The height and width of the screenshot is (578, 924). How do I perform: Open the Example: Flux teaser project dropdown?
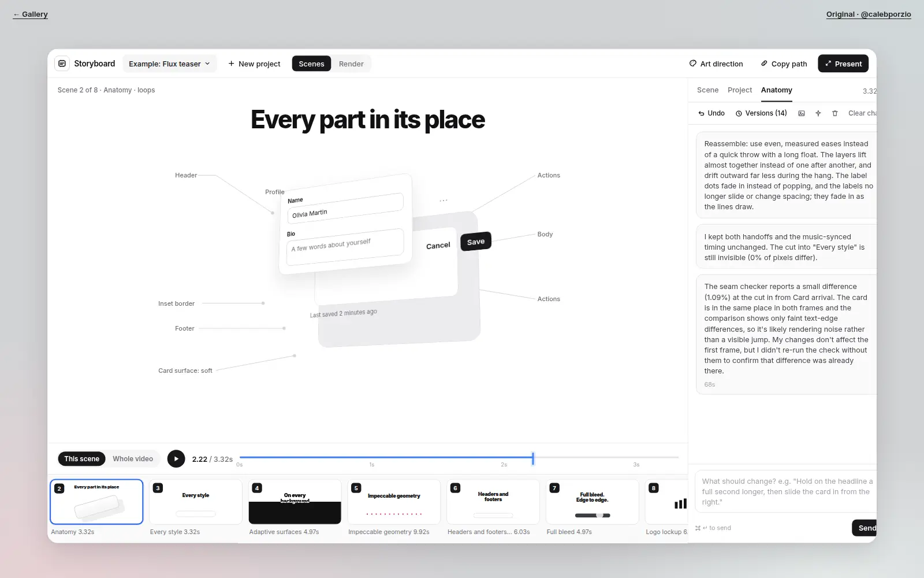(170, 64)
